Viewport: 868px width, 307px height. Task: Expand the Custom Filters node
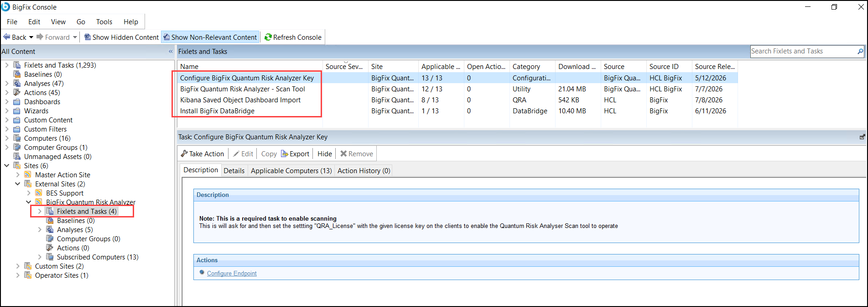coord(7,129)
